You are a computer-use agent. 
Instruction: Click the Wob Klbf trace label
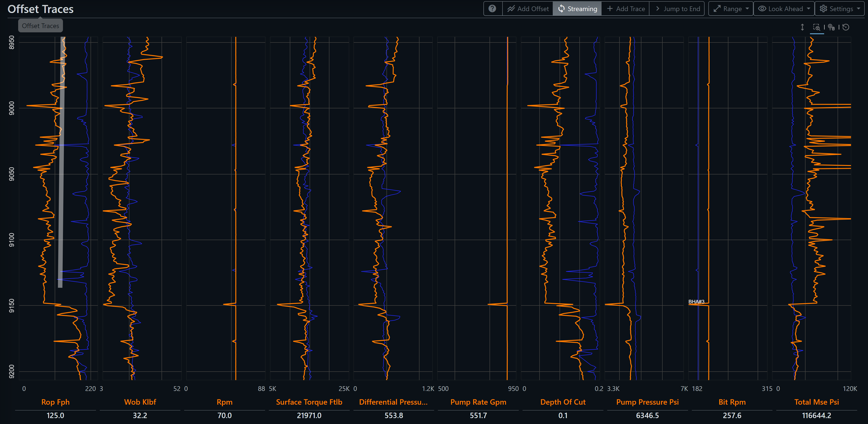click(140, 402)
